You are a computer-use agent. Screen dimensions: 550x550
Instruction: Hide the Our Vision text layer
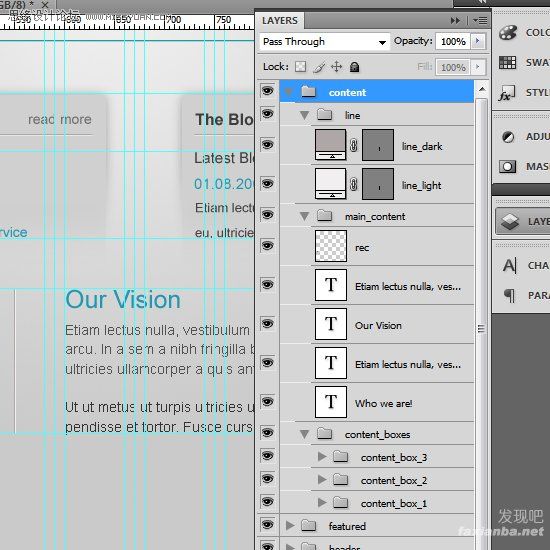pos(268,323)
